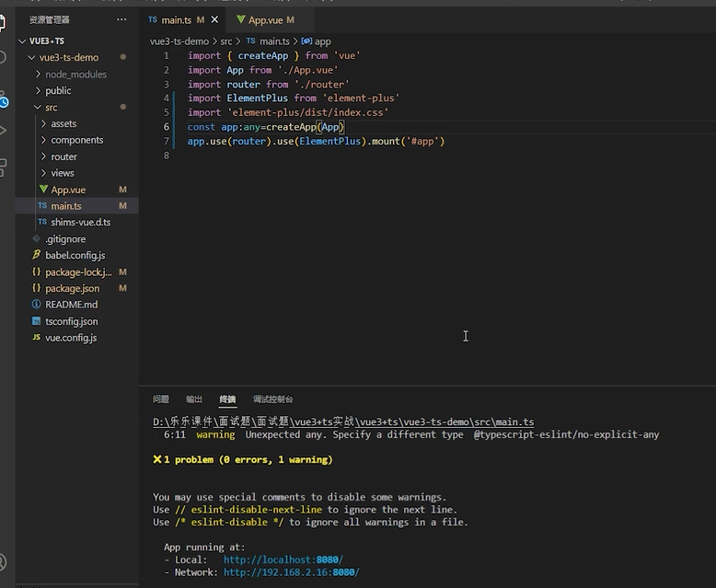Open Source Control in the activity bar
Viewport: 716px width, 588px height.
[4, 99]
